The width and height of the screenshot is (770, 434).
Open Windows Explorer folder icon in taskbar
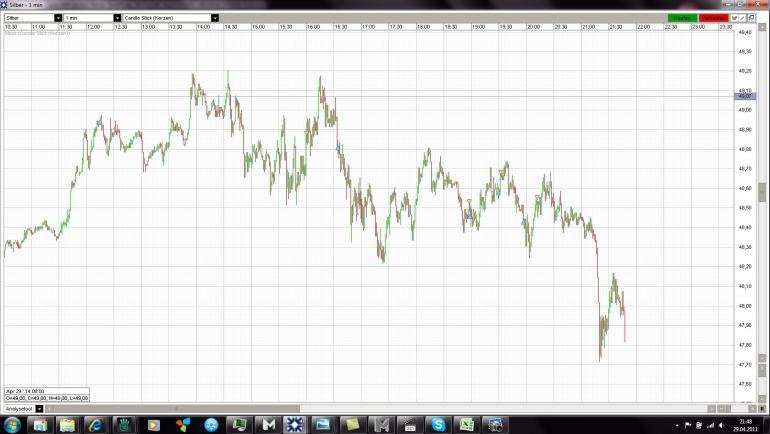67,425
